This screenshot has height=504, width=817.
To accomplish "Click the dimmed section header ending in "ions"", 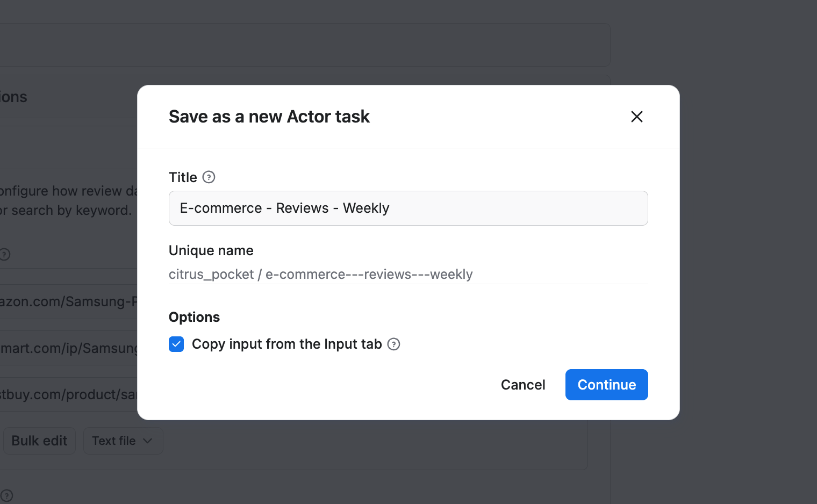I will (13, 97).
